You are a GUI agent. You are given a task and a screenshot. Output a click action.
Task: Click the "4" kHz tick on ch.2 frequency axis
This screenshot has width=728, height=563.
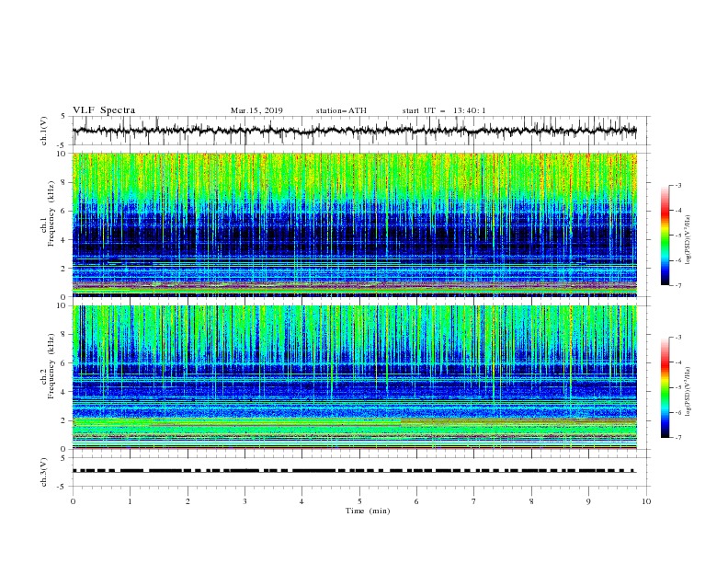[64, 392]
